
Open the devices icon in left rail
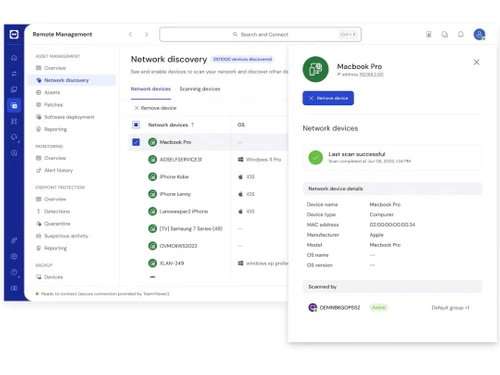[x=14, y=89]
